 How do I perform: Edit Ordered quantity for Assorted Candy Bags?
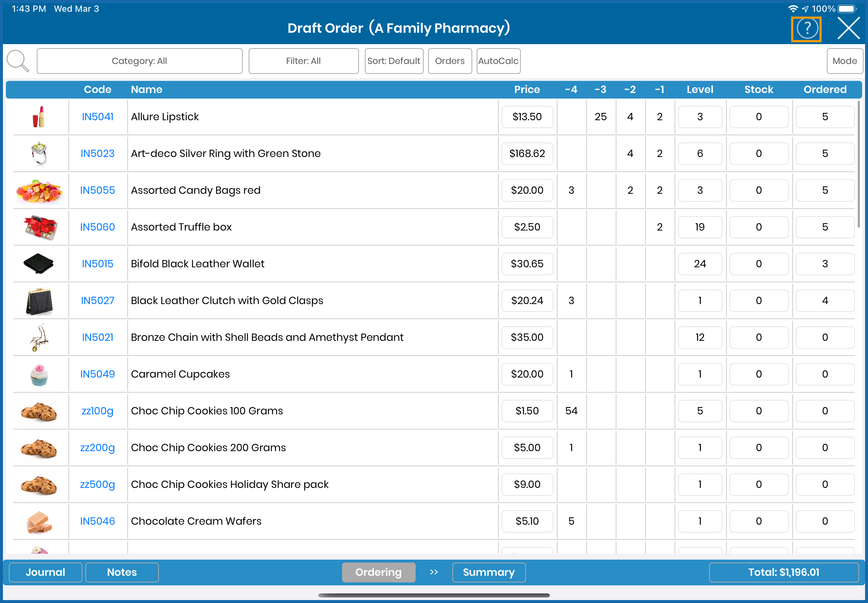[x=825, y=190]
